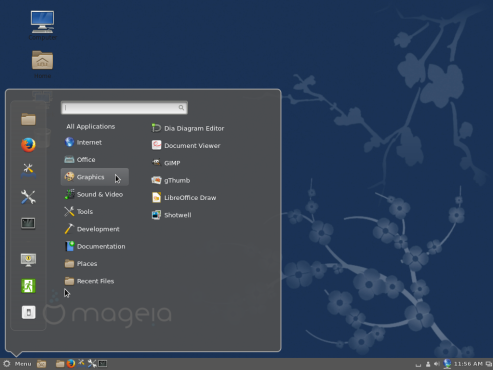
Task: Launch Dia Diagram Editor
Action: (x=188, y=128)
